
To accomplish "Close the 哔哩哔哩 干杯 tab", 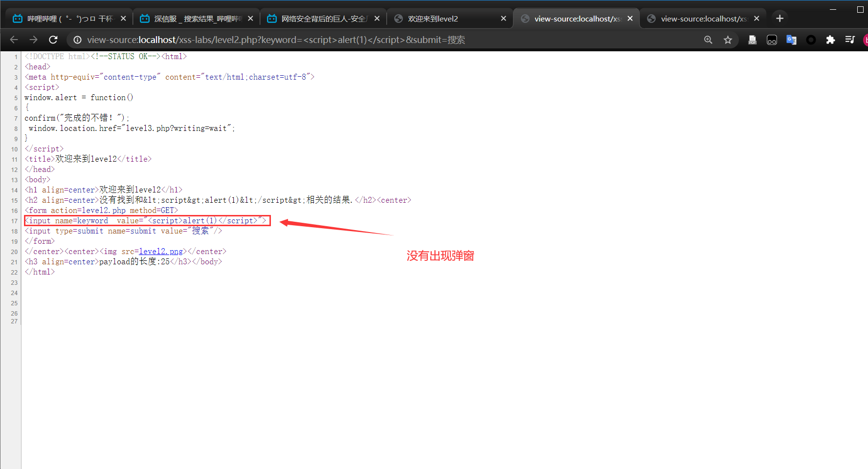I will pos(123,19).
